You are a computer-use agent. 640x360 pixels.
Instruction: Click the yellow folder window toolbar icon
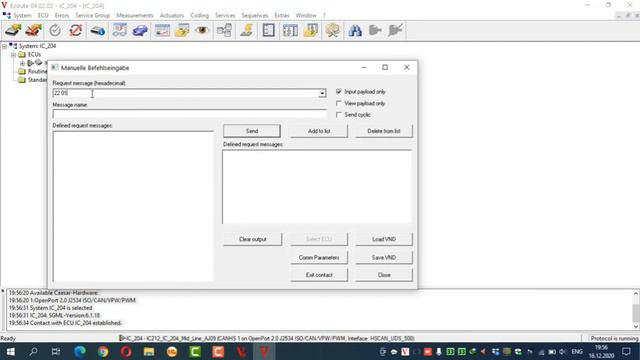182,31
